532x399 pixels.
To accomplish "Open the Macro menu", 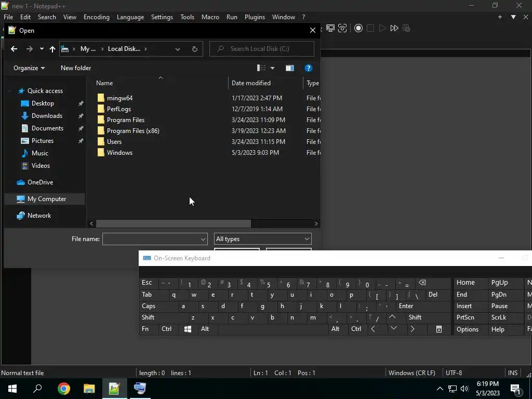I will (210, 17).
